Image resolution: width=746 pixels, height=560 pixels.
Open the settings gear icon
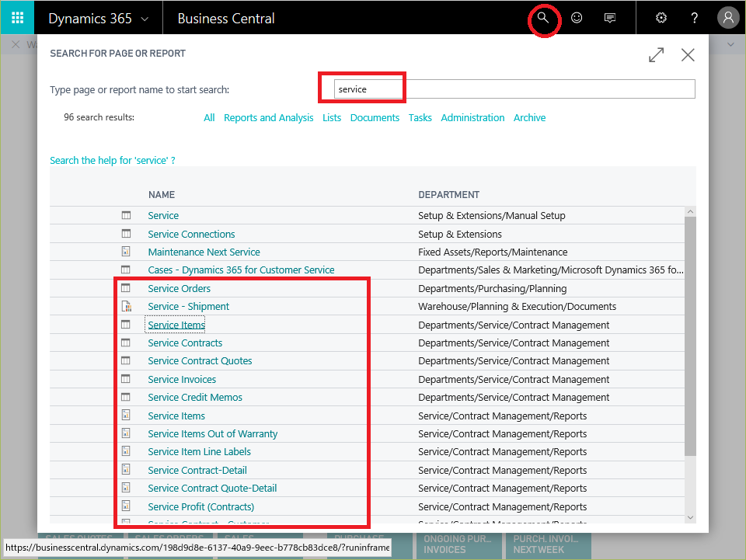(661, 18)
